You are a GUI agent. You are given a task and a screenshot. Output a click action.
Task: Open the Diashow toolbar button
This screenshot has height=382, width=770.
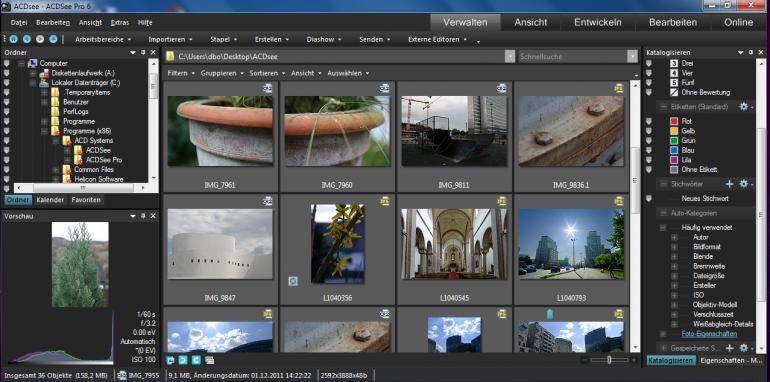(x=324, y=39)
